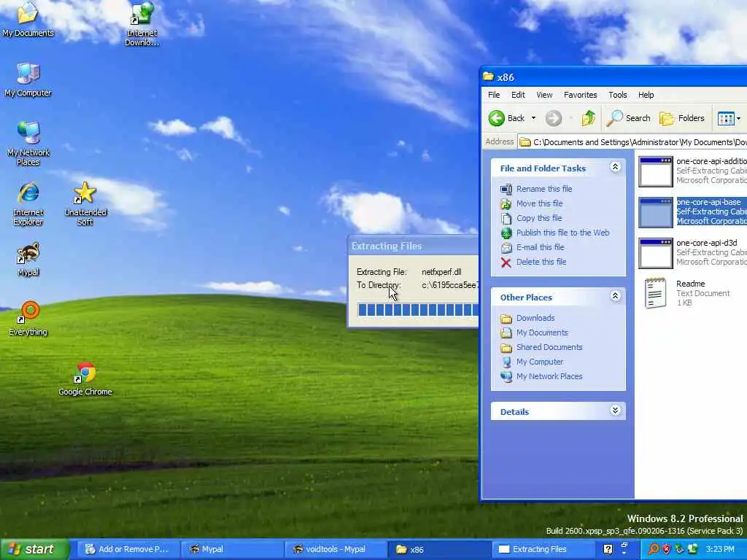
Task: Open the Tools menu
Action: click(617, 95)
